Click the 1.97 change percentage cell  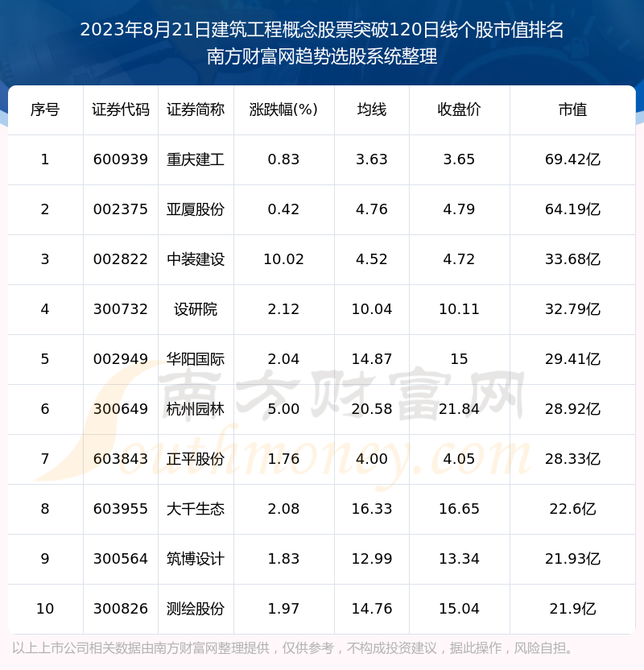[x=283, y=610]
